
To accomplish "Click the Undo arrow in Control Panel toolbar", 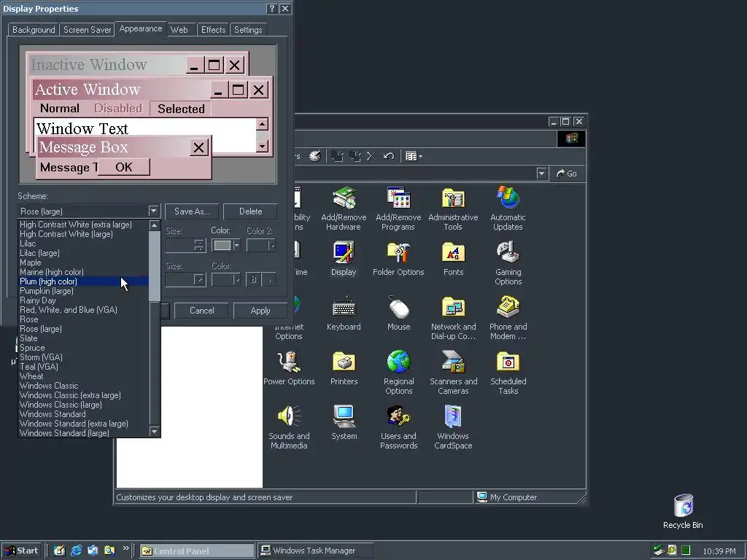I will 389,156.
